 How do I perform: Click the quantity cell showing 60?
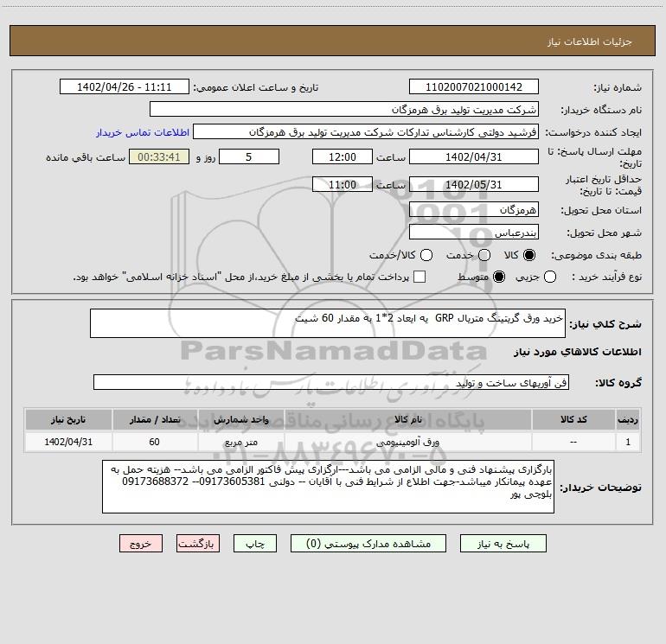(x=155, y=442)
